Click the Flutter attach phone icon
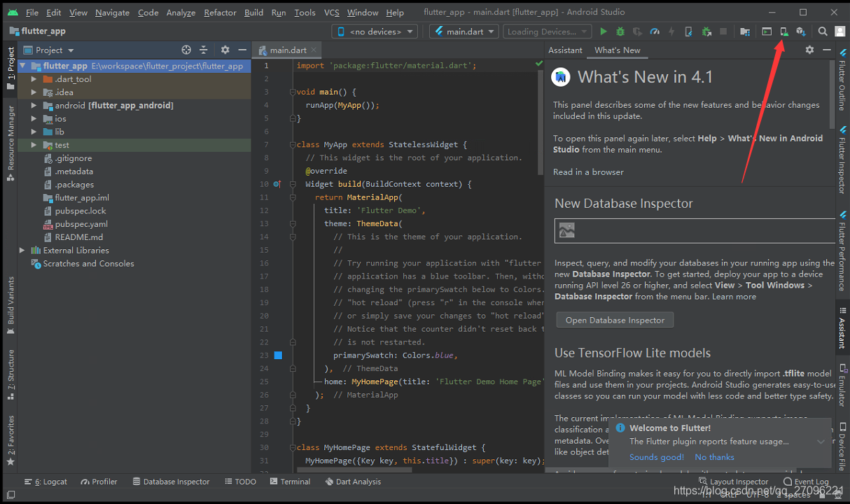The width and height of the screenshot is (850, 504). (x=689, y=31)
